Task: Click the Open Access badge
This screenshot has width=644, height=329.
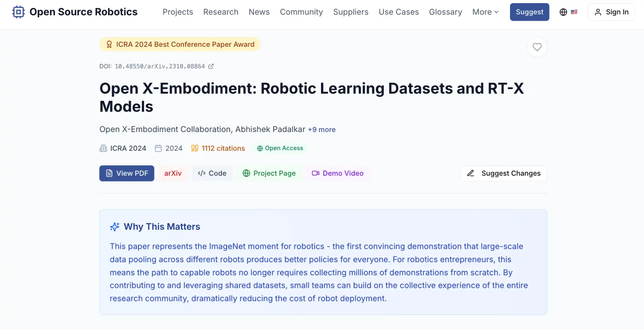Action: coord(280,148)
